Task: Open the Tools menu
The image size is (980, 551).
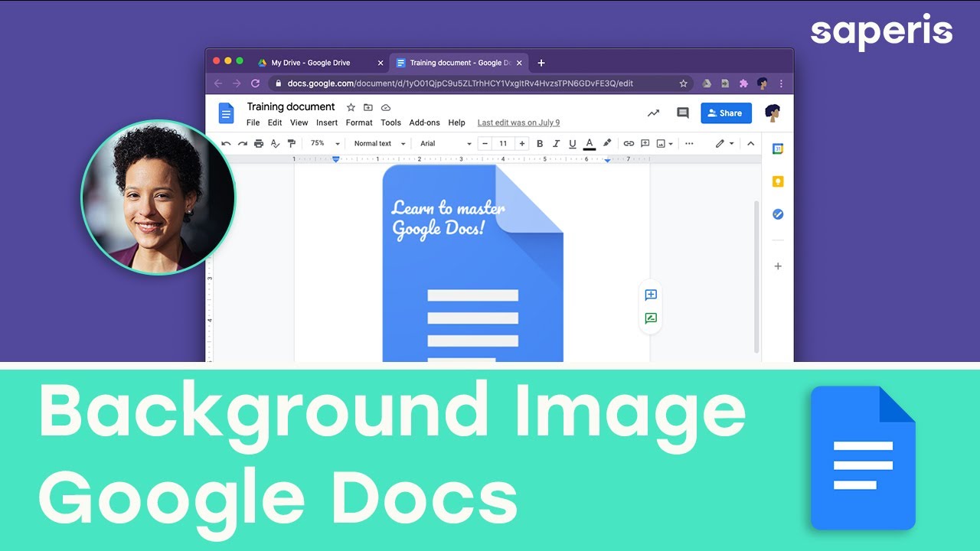Action: pos(390,122)
